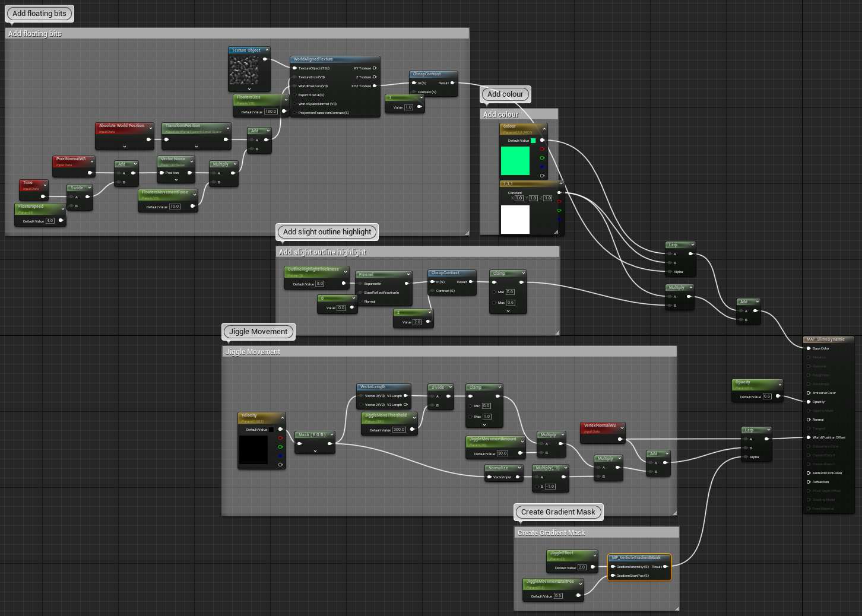This screenshot has width=862, height=616.
Task: Edit the JiggleMovementStartPos value 0.5
Action: pyautogui.click(x=558, y=596)
